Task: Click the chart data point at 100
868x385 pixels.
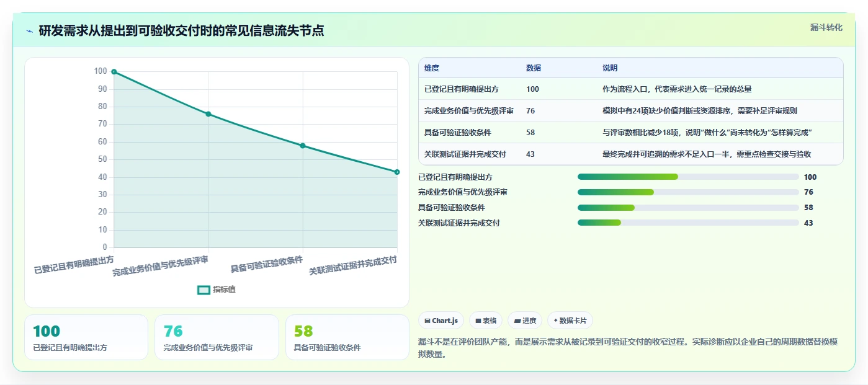Action: 114,72
